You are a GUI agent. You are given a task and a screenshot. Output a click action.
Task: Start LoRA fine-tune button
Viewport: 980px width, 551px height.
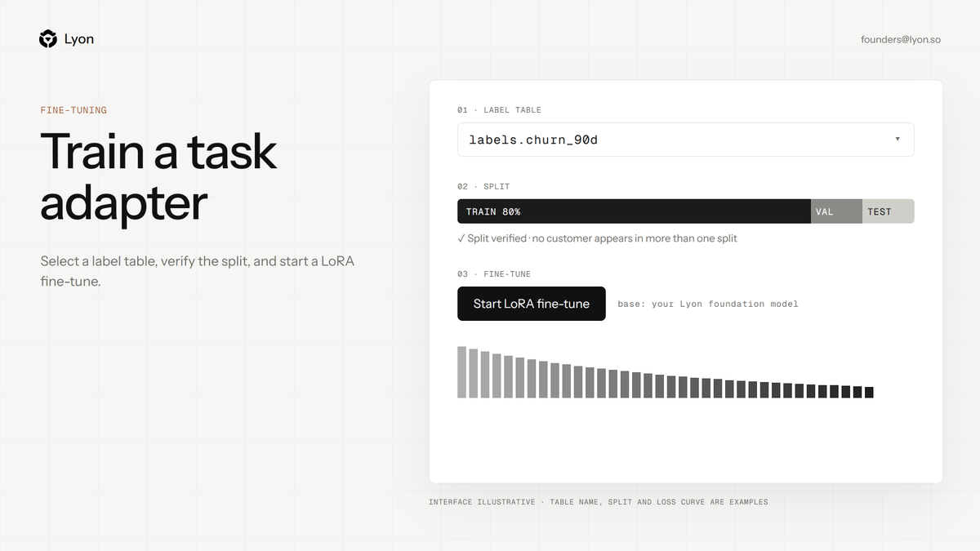[x=532, y=304]
